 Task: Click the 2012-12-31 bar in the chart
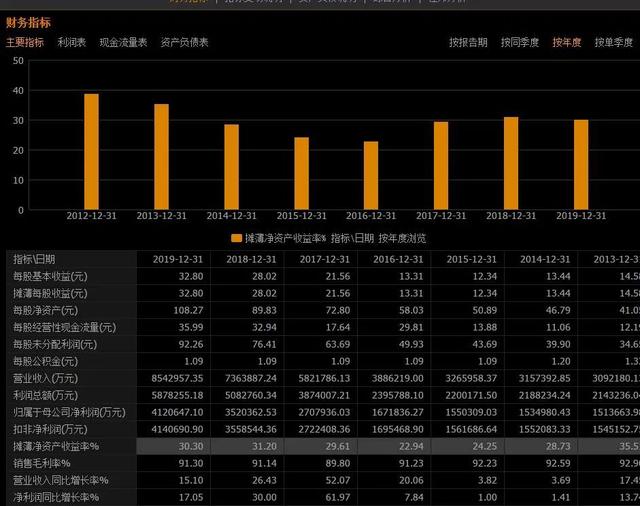(x=91, y=152)
